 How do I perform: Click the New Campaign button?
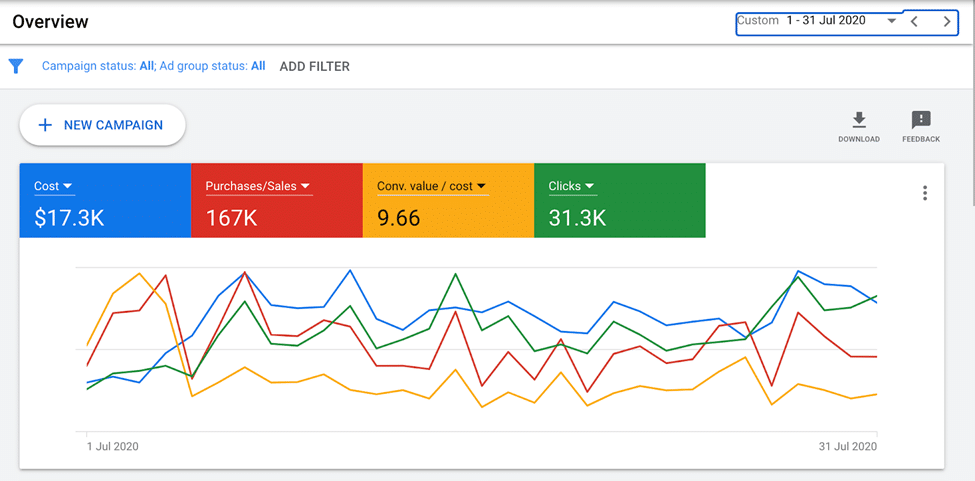tap(103, 125)
